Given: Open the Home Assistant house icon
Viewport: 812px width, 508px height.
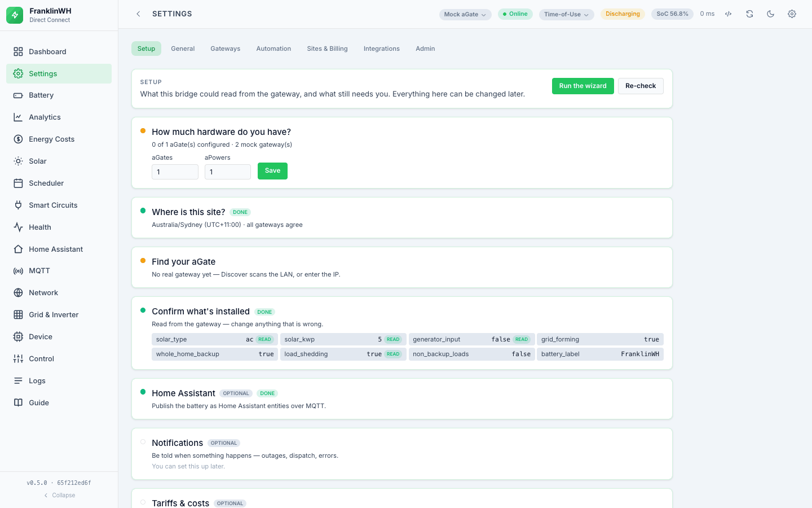Looking at the screenshot, I should [x=18, y=249].
